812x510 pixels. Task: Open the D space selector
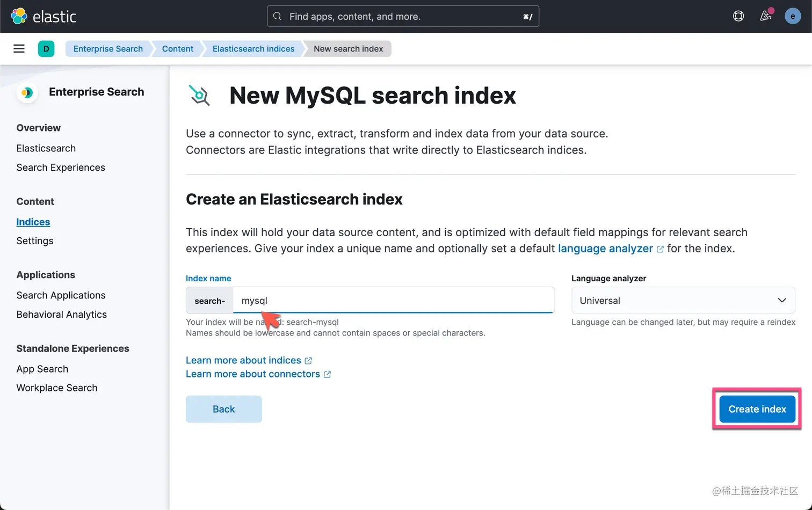46,49
